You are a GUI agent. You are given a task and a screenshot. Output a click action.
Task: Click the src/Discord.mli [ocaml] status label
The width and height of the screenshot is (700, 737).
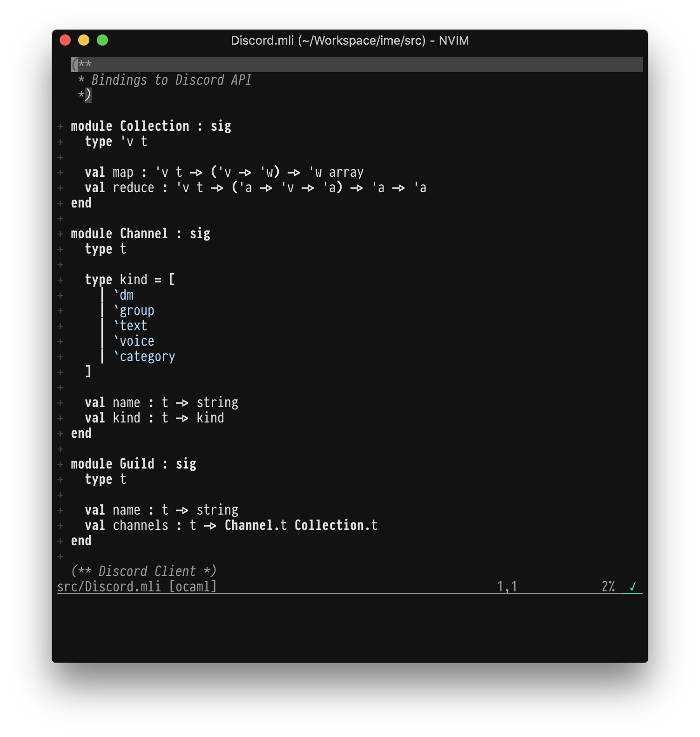tap(137, 587)
